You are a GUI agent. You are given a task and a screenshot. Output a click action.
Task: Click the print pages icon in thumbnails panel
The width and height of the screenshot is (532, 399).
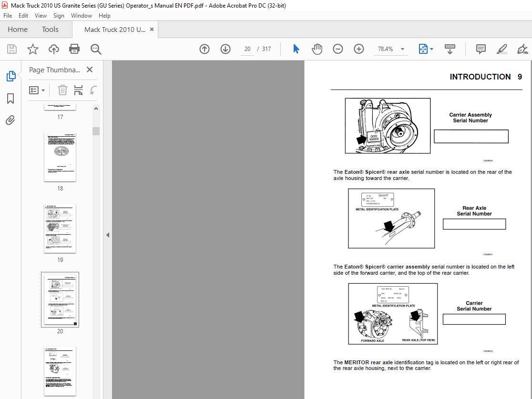pyautogui.click(x=78, y=90)
